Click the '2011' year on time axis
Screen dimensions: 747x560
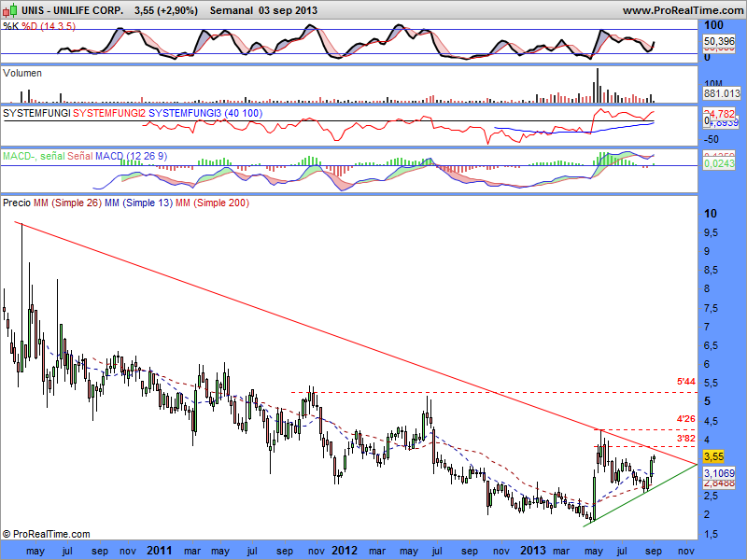[159, 551]
